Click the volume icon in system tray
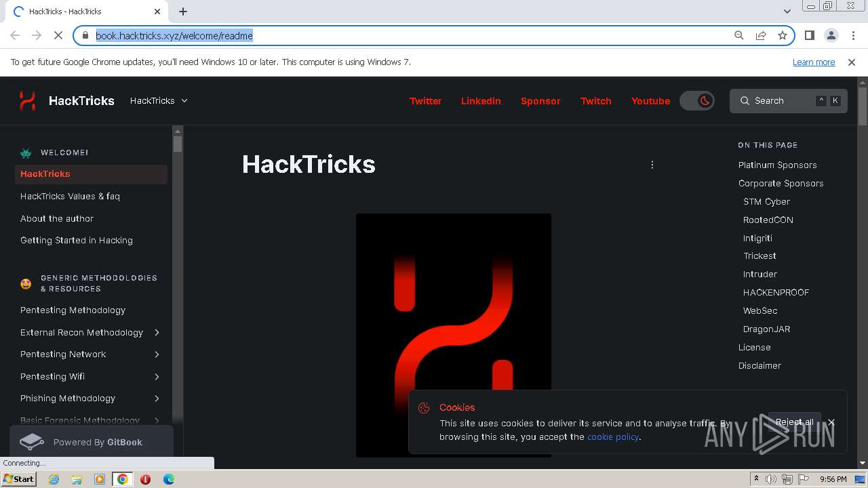868x488 pixels. 771,479
